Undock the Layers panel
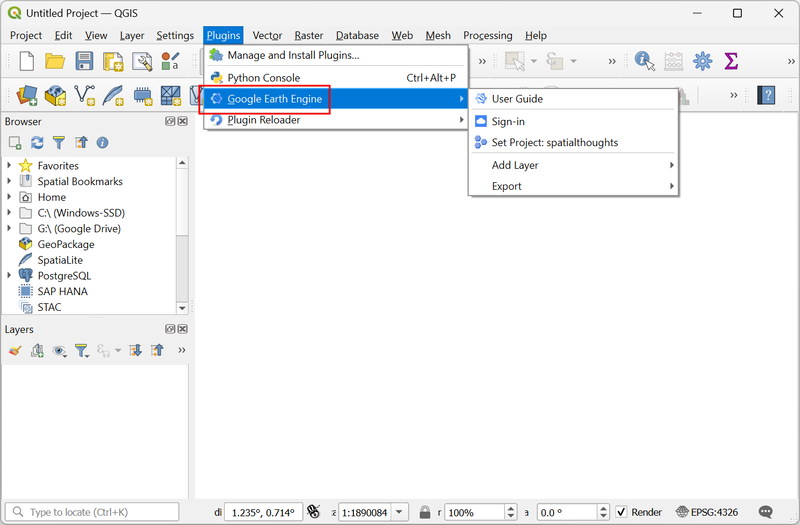The width and height of the screenshot is (800, 525). click(170, 329)
